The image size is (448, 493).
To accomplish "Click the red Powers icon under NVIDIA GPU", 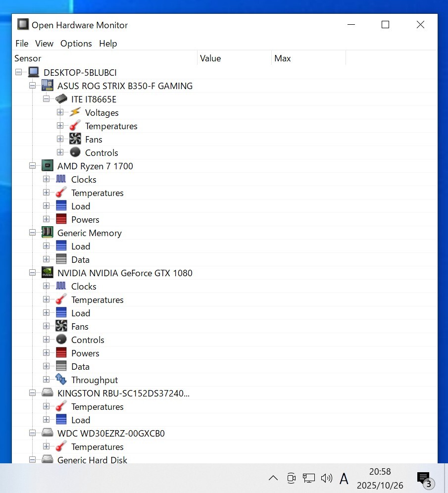I will 61,353.
